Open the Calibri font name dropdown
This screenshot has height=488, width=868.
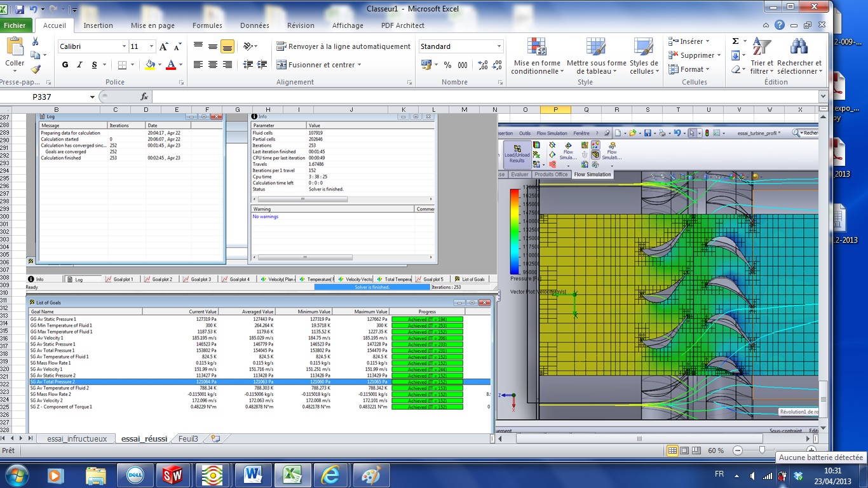coord(124,46)
